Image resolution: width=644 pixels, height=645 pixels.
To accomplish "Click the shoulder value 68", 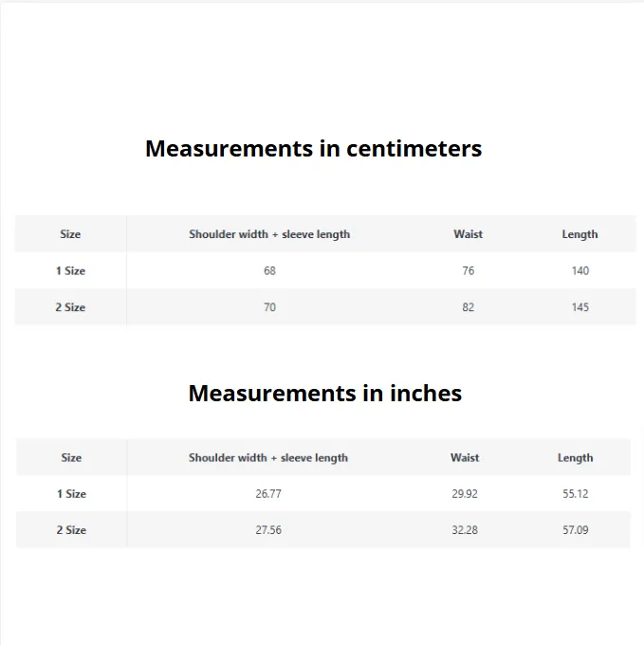I will click(269, 270).
